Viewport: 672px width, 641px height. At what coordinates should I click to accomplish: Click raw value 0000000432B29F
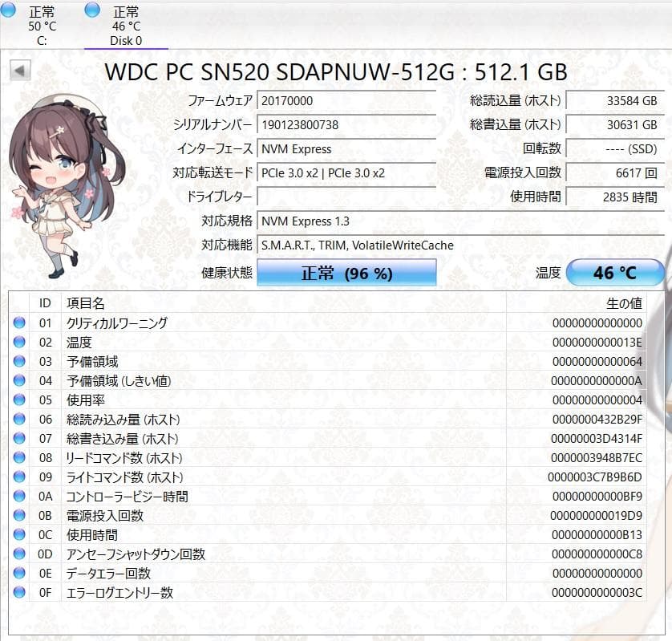click(x=597, y=420)
